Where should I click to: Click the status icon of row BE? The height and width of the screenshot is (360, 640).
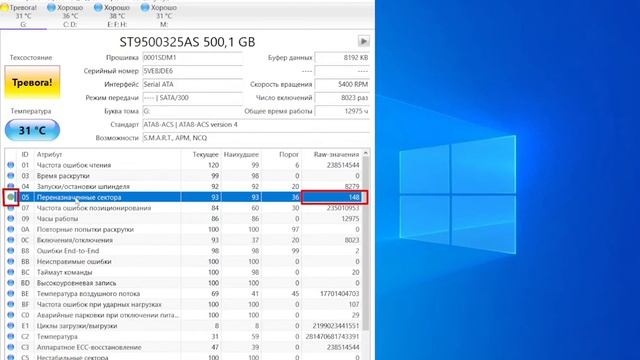click(x=11, y=293)
